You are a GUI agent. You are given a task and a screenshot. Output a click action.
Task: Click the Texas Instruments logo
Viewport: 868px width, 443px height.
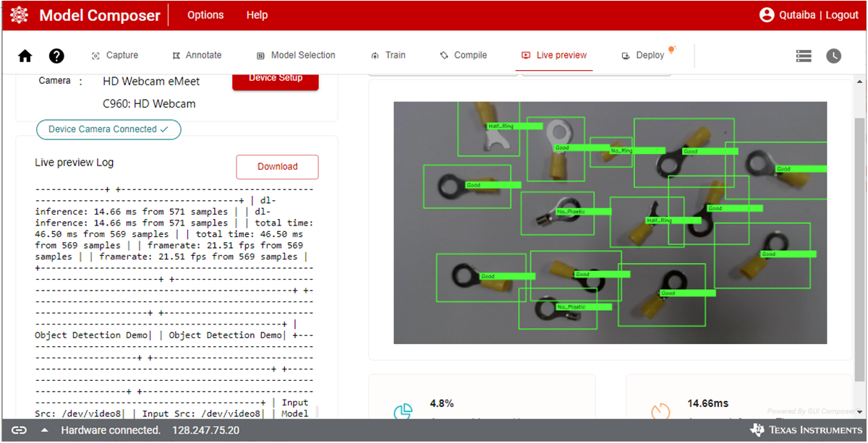(x=806, y=431)
